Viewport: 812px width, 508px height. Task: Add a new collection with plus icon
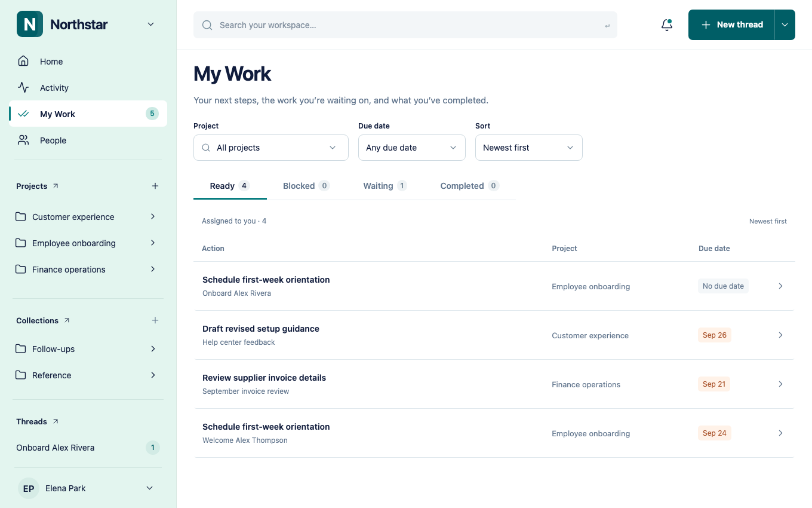[155, 320]
